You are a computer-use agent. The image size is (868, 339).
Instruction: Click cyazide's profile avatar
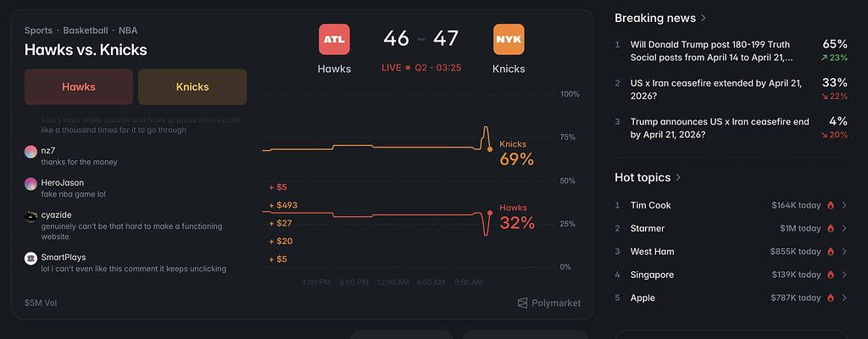[31, 215]
